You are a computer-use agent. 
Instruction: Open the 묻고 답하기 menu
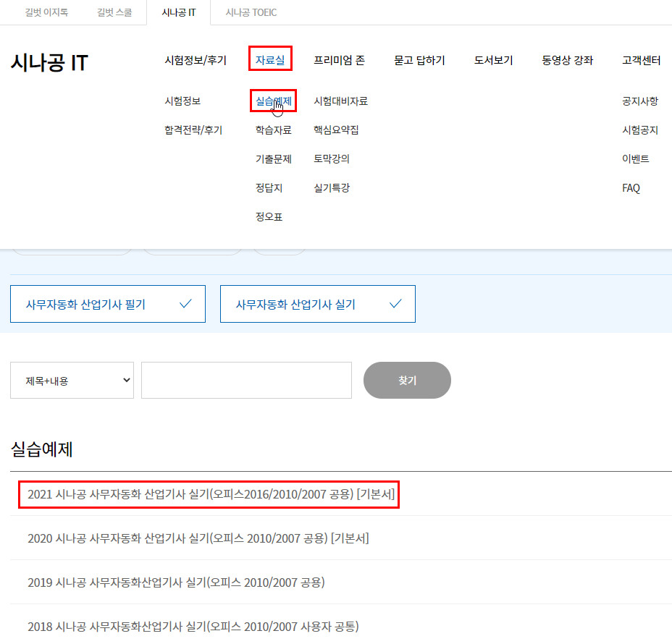pos(419,60)
